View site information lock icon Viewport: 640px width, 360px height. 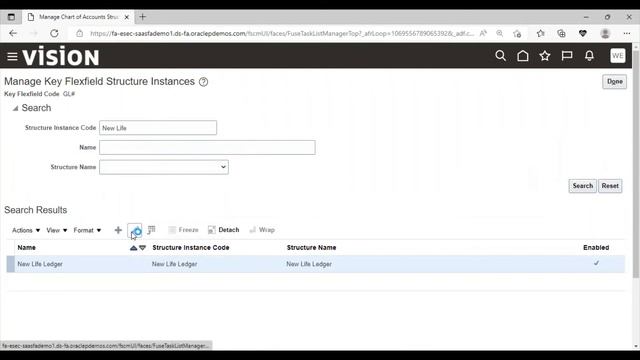click(80, 33)
